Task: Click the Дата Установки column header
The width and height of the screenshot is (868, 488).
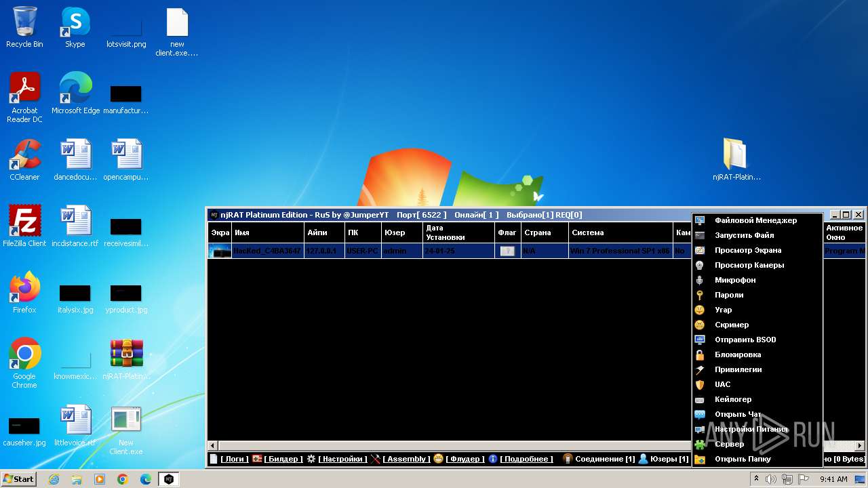Action: coord(458,232)
